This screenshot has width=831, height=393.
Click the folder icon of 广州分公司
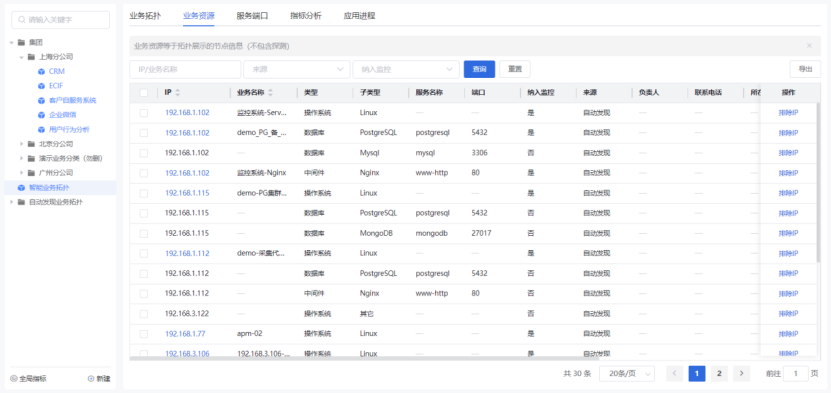click(x=31, y=173)
